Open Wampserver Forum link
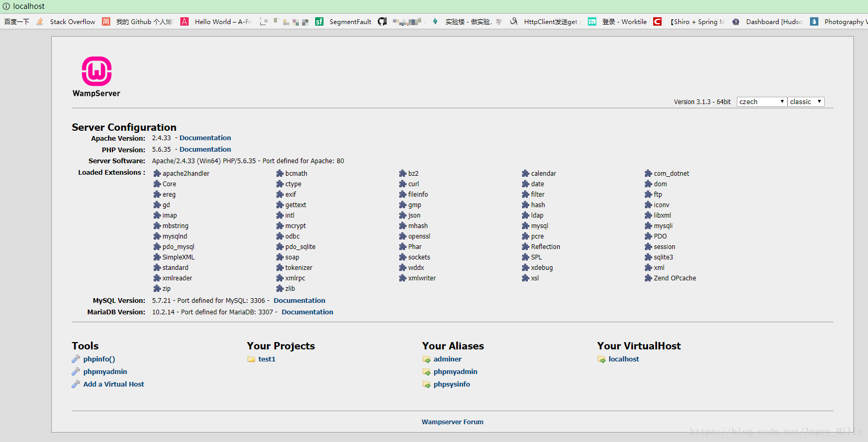This screenshot has width=868, height=442. coord(453,422)
